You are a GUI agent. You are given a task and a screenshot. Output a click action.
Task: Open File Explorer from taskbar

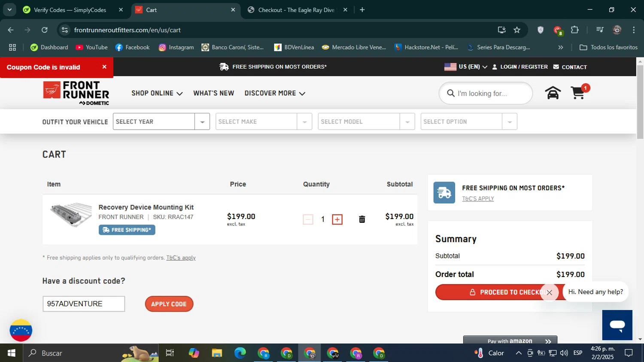[217, 353]
